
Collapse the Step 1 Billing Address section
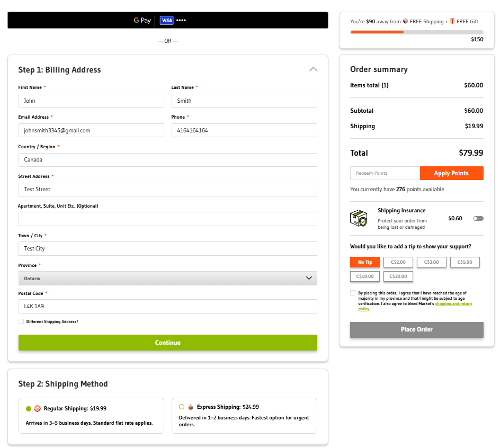click(313, 69)
